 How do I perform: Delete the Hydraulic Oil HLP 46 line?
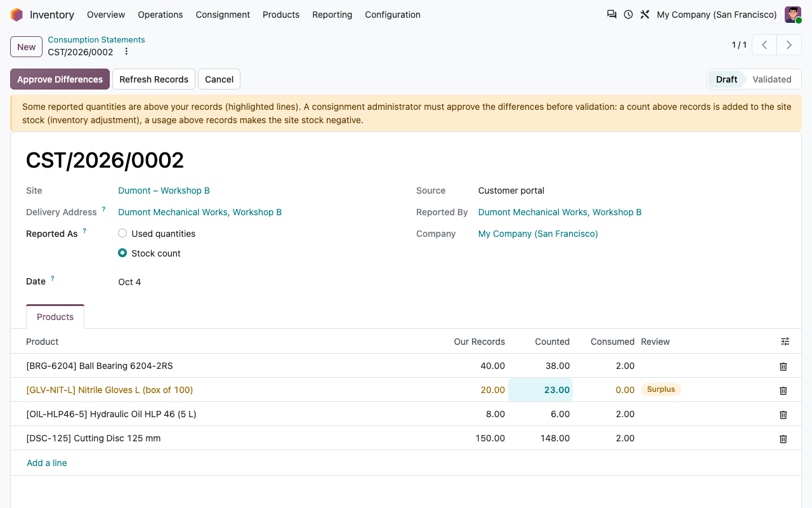(x=783, y=415)
